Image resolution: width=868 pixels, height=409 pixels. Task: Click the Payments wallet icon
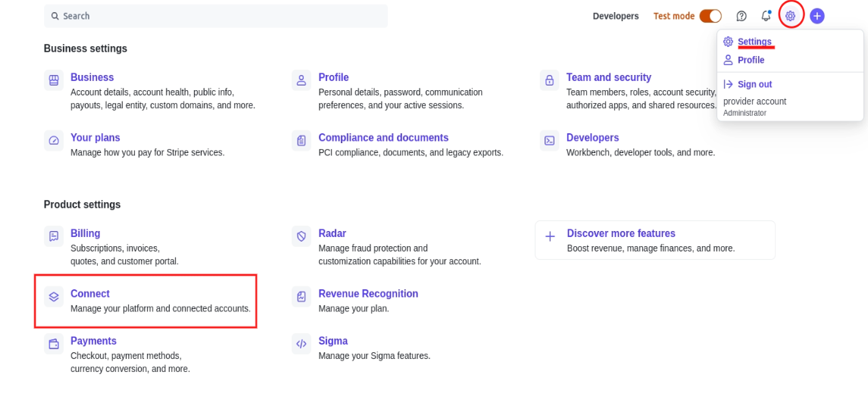point(54,344)
